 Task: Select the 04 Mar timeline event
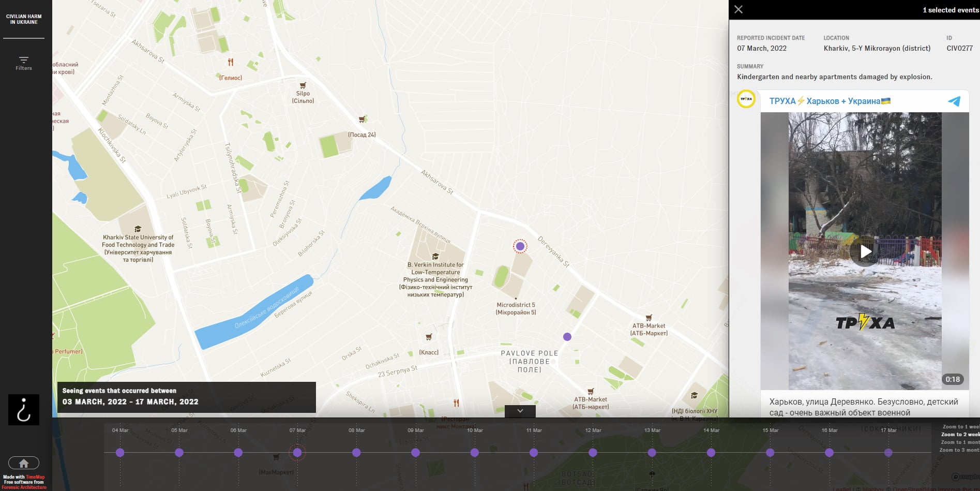(120, 453)
